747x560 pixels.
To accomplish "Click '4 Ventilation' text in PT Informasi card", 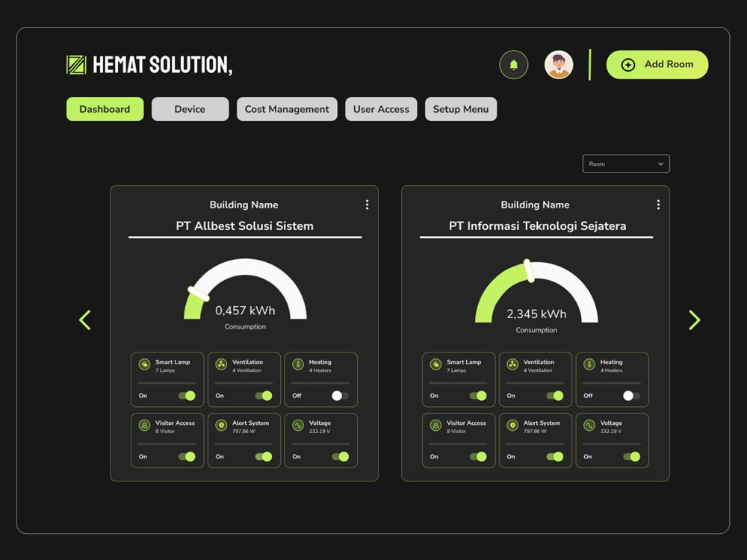I will 538,370.
